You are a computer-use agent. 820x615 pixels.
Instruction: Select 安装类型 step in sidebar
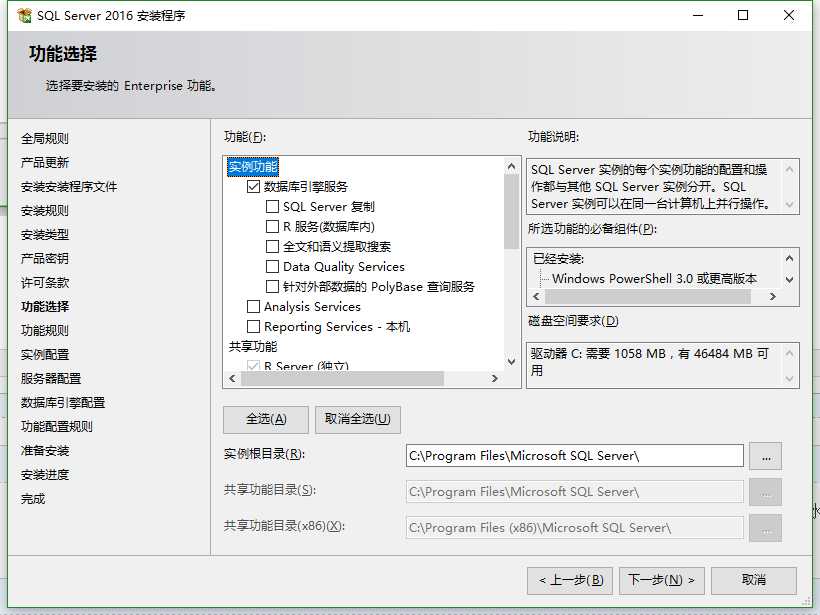point(45,235)
